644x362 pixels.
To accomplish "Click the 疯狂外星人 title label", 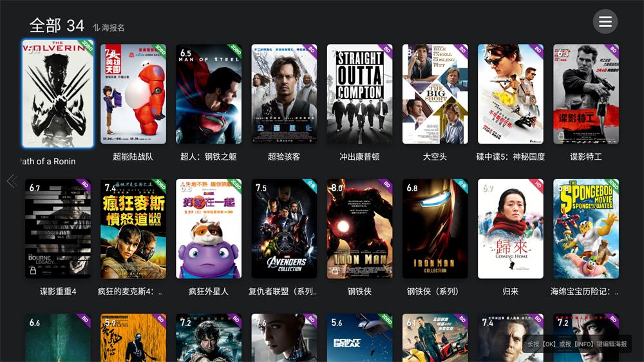I will point(209,291).
